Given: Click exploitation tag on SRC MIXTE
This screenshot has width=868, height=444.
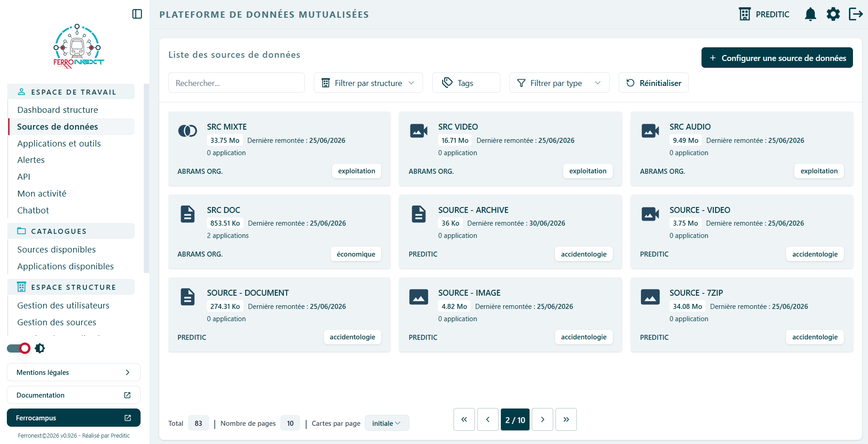Looking at the screenshot, I should pyautogui.click(x=357, y=171).
